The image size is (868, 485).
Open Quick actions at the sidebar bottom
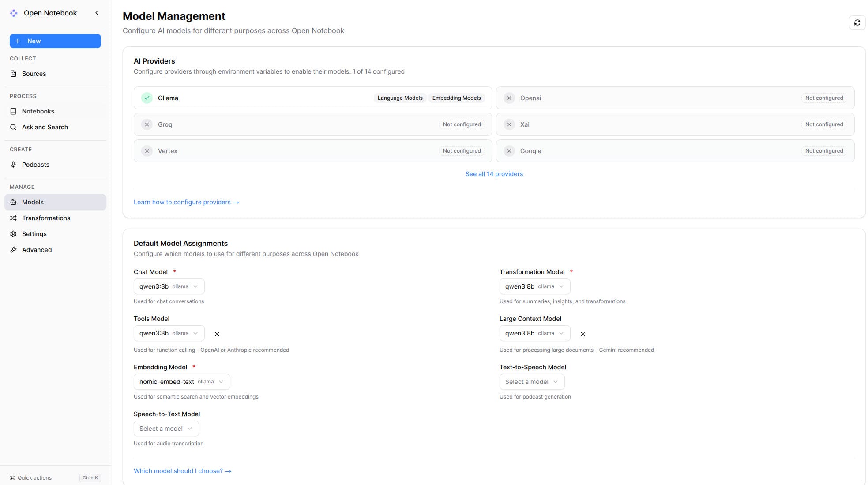[34, 477]
